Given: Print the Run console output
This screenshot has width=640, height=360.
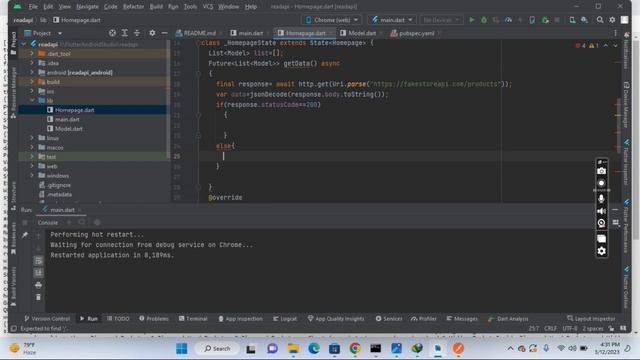Looking at the screenshot, I should coord(38,285).
